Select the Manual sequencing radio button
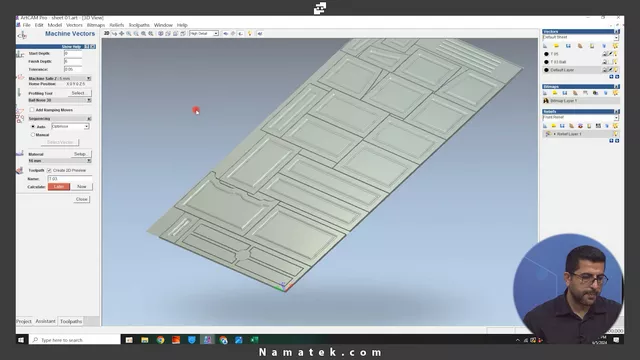 (x=33, y=135)
